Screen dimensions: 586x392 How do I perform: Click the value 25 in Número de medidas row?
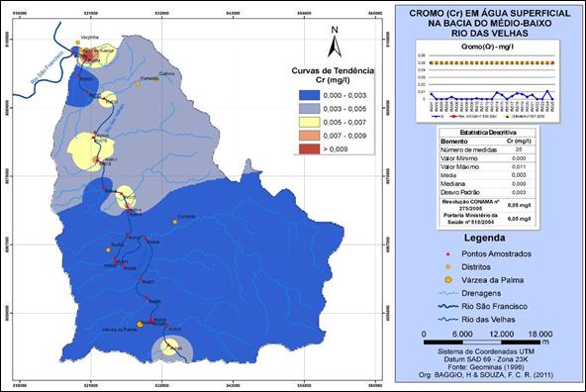[519, 149]
